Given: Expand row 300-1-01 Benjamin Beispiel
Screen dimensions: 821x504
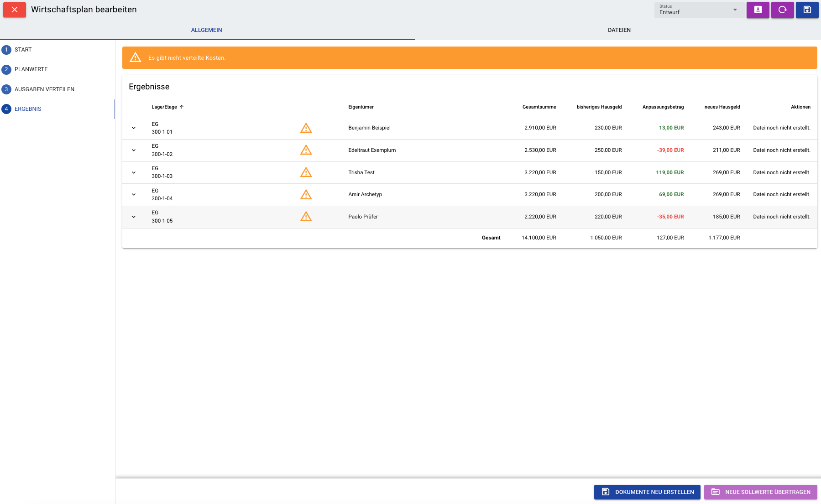Looking at the screenshot, I should [134, 128].
